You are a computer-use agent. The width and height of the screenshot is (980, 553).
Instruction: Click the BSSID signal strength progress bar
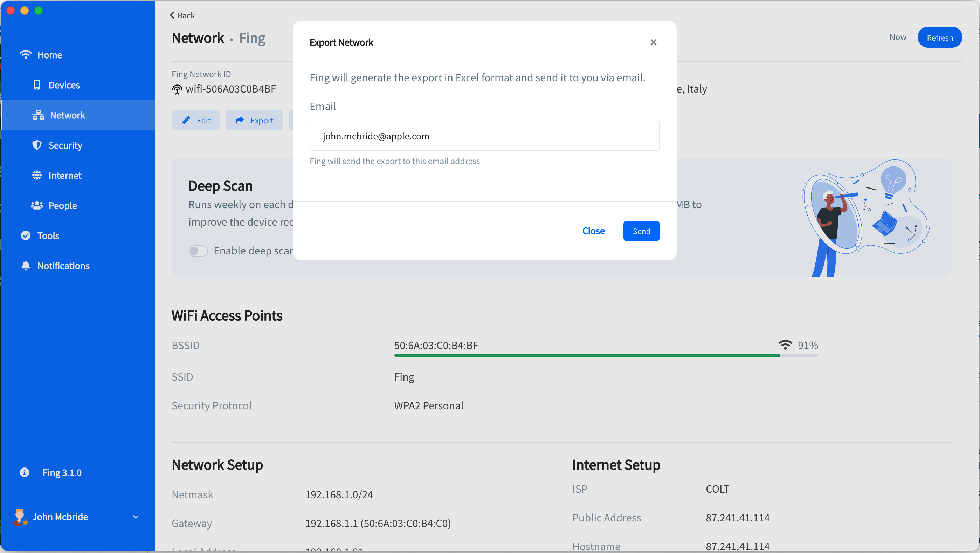[x=606, y=355]
